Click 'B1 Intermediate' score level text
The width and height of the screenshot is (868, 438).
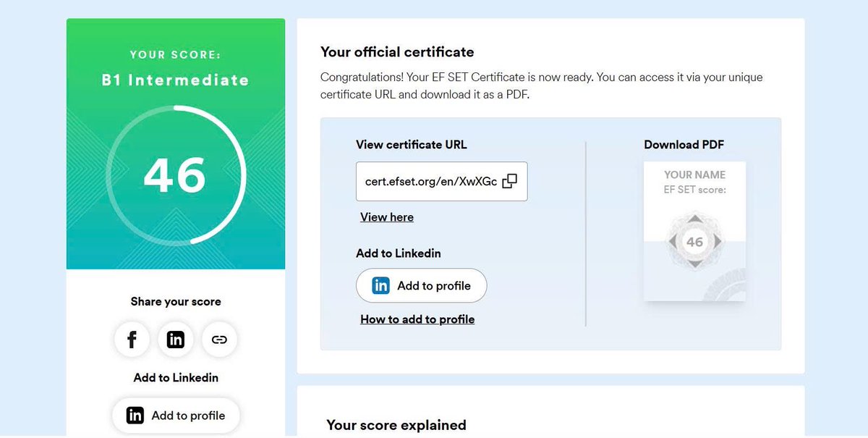tap(175, 80)
